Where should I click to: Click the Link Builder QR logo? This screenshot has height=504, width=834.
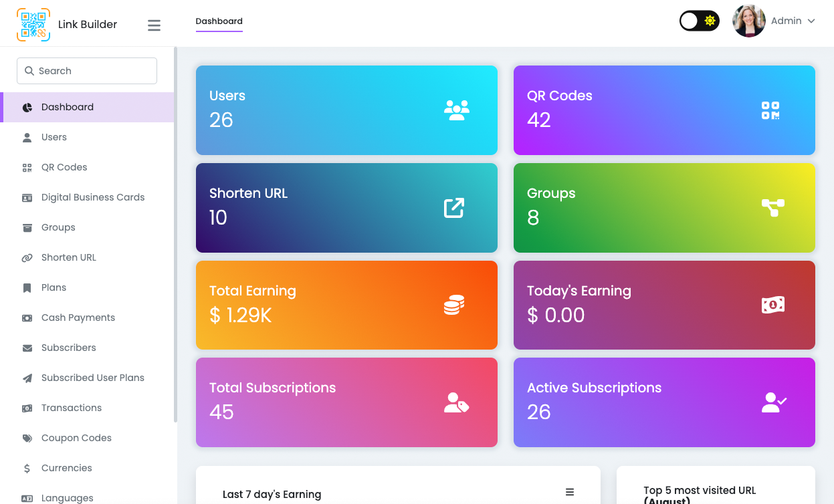coord(33,25)
